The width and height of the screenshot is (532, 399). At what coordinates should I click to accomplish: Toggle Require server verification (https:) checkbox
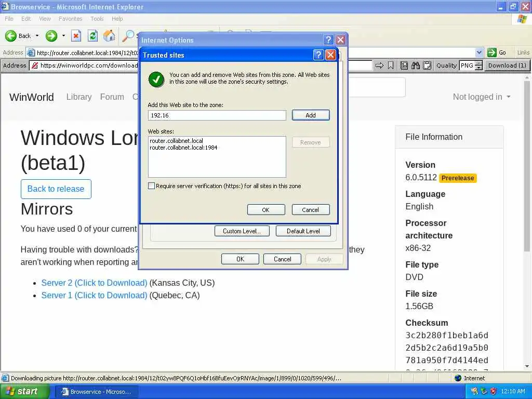tap(151, 185)
